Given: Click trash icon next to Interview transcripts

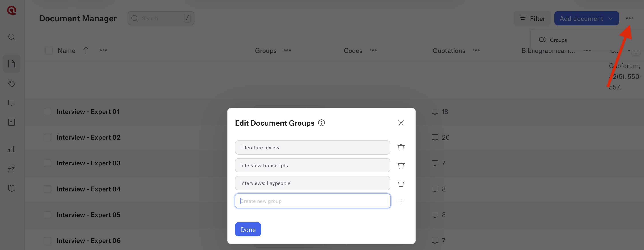Looking at the screenshot, I should [401, 165].
